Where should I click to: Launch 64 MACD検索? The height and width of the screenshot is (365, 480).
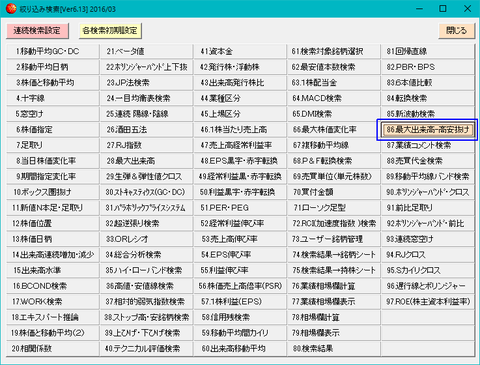(334, 98)
